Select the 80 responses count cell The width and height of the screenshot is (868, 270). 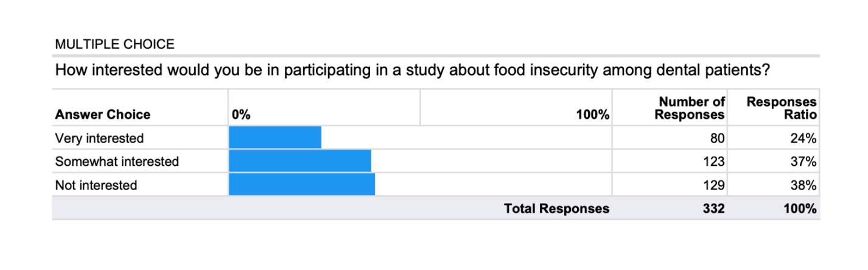point(717,138)
